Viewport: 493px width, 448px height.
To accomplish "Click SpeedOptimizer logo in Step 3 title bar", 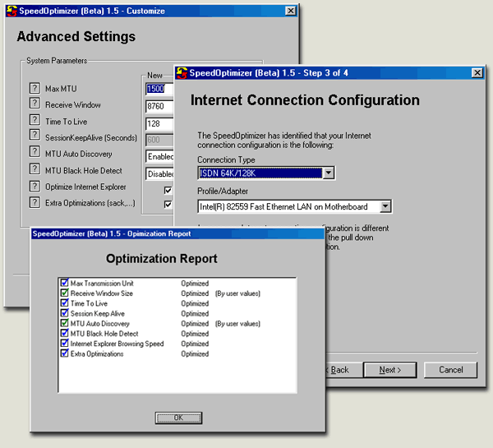I will [x=182, y=73].
